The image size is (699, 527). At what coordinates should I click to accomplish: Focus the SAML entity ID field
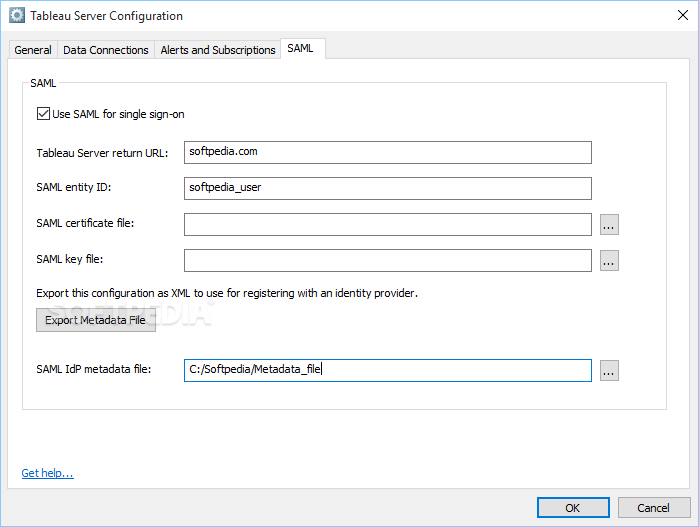coord(388,188)
